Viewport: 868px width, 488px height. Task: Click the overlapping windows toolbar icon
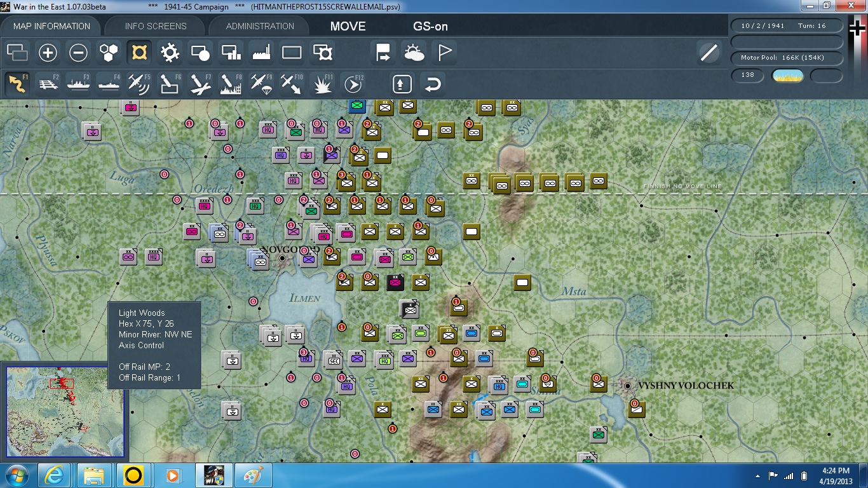(17, 53)
